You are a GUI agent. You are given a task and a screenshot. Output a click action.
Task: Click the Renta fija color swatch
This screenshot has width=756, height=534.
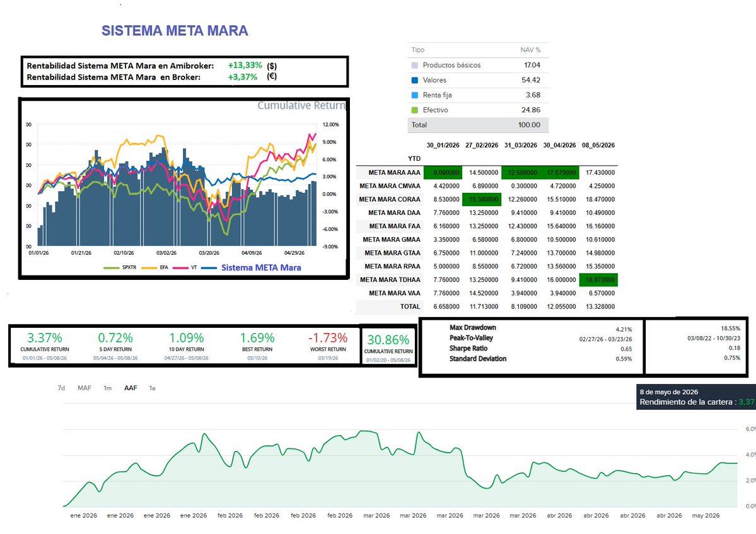coord(415,95)
